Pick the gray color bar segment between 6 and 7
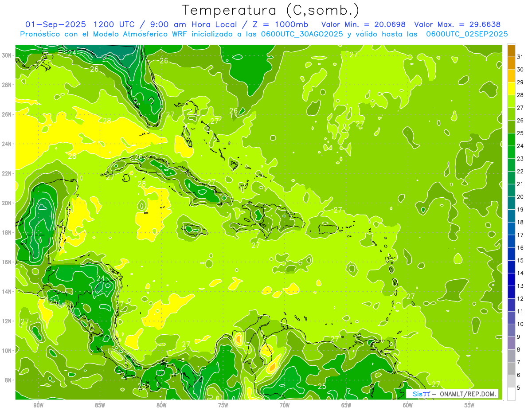Screen dimensions: 532x411 512,368
